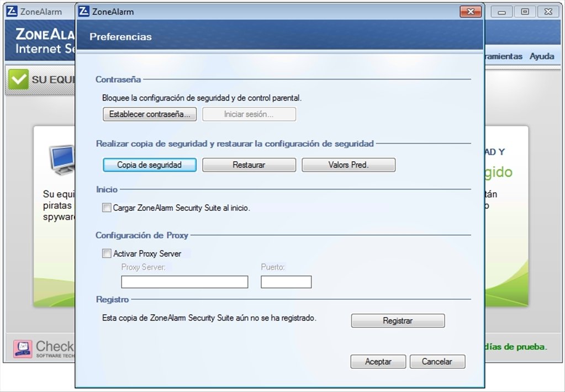The height and width of the screenshot is (392, 565).
Task: Click the Valors Pred. button
Action: pyautogui.click(x=348, y=165)
